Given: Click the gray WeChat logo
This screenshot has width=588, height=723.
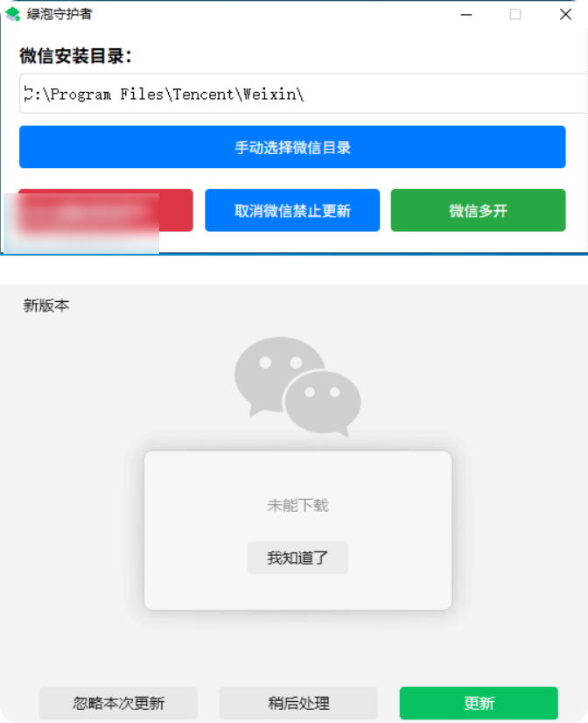Looking at the screenshot, I should (297, 386).
